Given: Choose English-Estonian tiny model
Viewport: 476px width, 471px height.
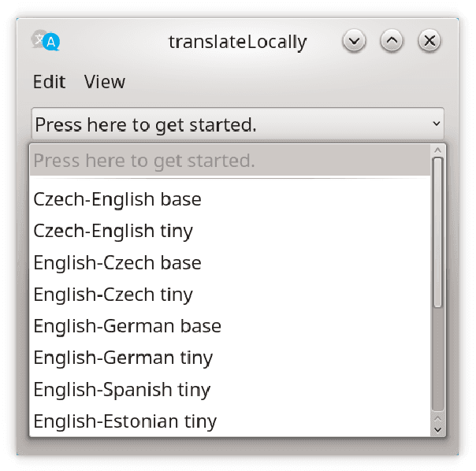Looking at the screenshot, I should click(x=125, y=421).
